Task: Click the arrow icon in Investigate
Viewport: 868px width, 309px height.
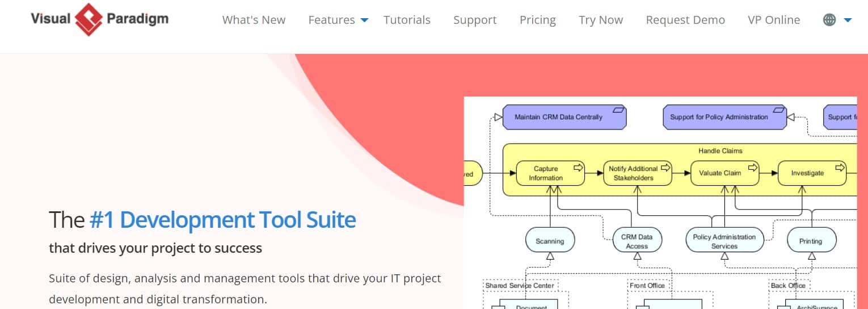Action: tap(840, 168)
